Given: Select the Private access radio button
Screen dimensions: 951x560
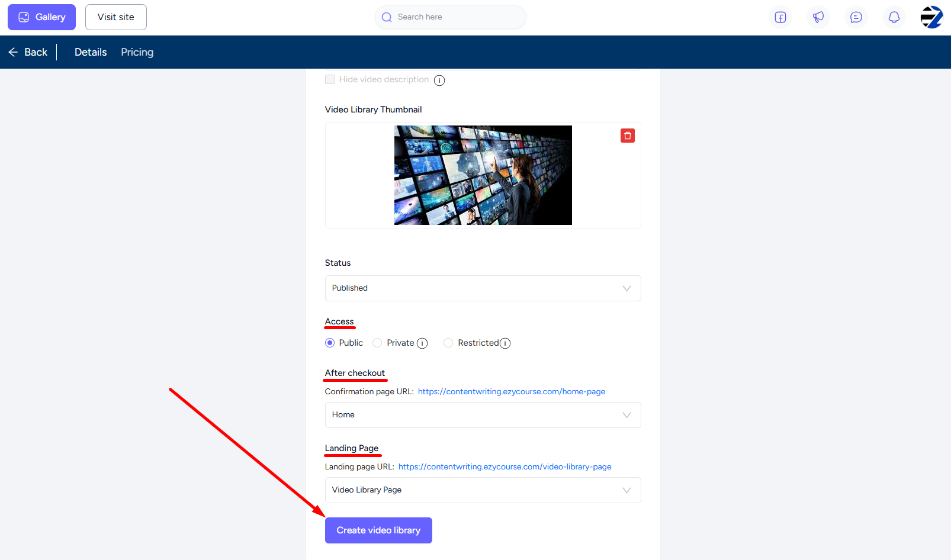Looking at the screenshot, I should click(x=377, y=343).
